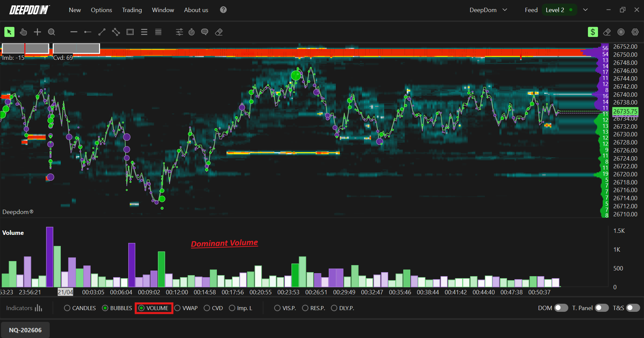Viewport: 644px width, 338px height.
Task: Select the crosshair plus tool
Action: pyautogui.click(x=37, y=32)
